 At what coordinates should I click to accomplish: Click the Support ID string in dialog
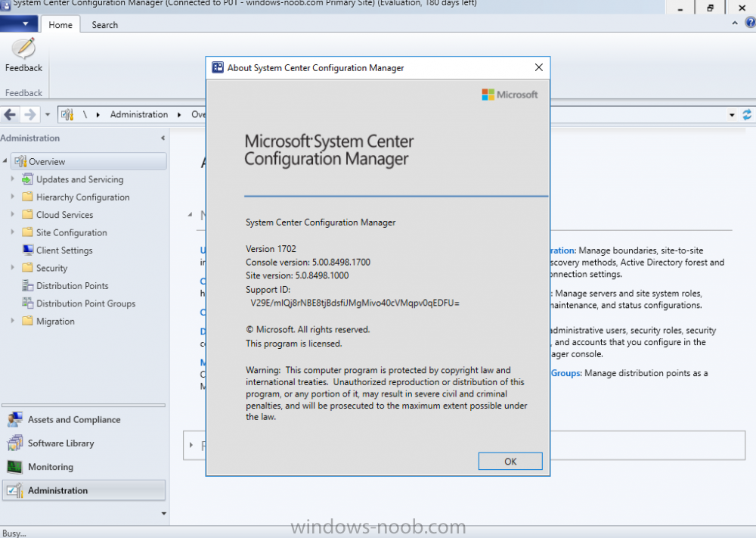(355, 303)
